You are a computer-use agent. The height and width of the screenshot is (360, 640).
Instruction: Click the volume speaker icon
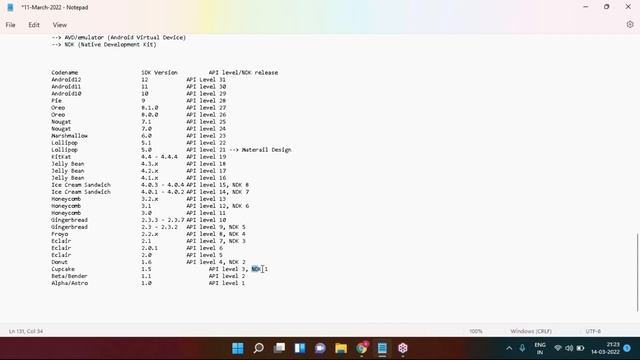(569, 348)
